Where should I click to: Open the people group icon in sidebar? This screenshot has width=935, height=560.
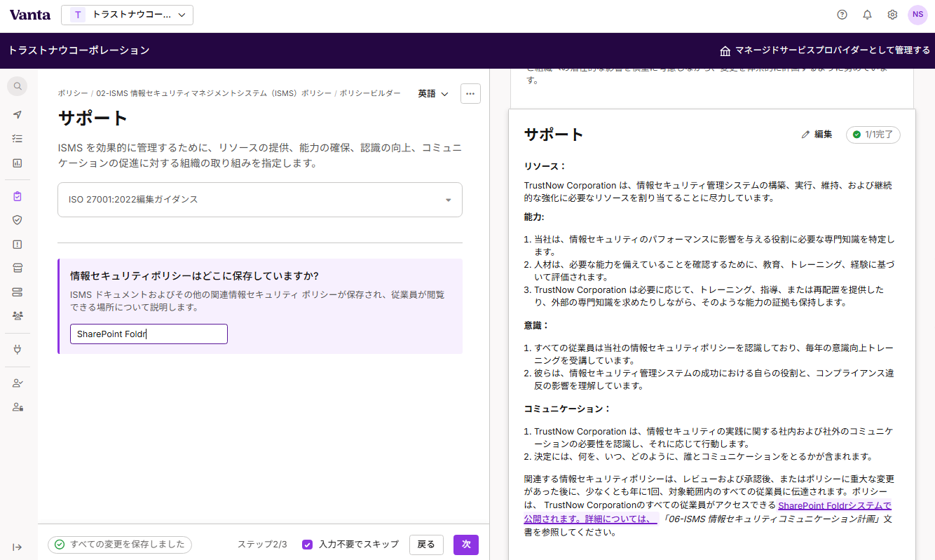(18, 316)
